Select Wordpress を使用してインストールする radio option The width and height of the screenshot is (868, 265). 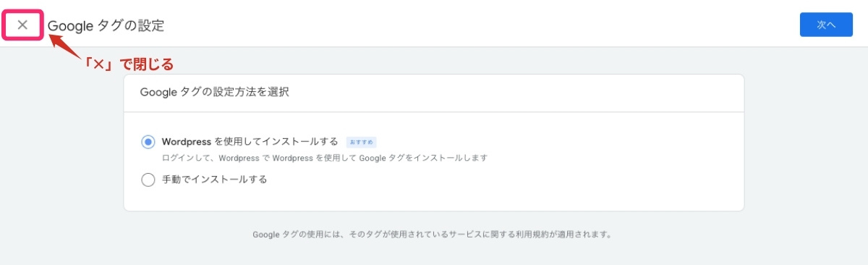tap(148, 142)
